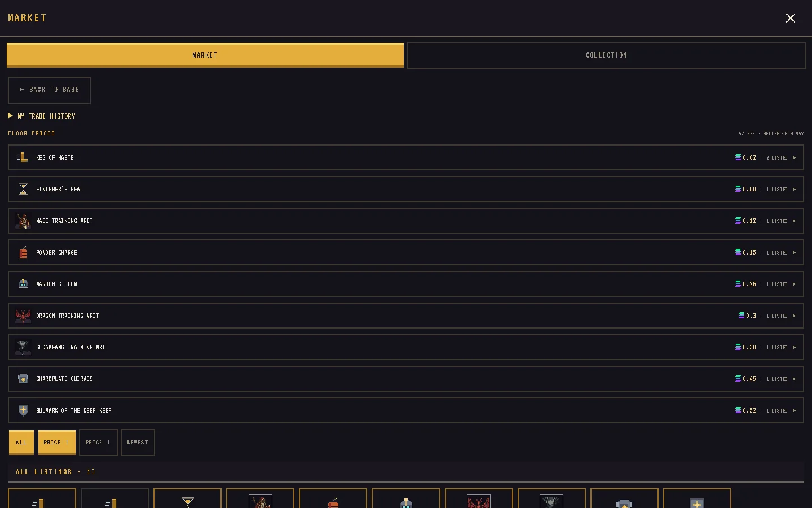Go back using Back to Base button

pyautogui.click(x=49, y=90)
